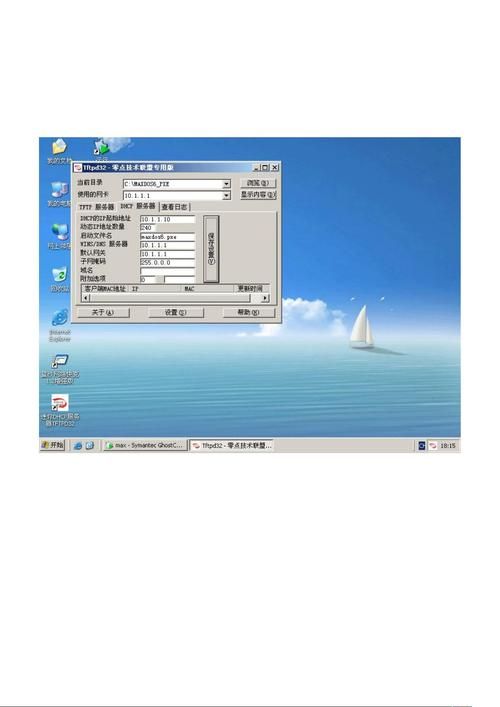Click the Tftpd32 title bar icon

click(x=78, y=167)
